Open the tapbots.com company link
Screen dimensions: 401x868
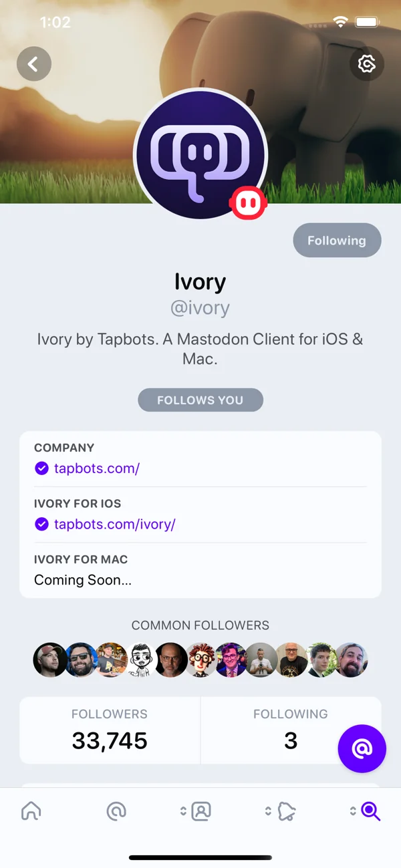[x=97, y=468]
